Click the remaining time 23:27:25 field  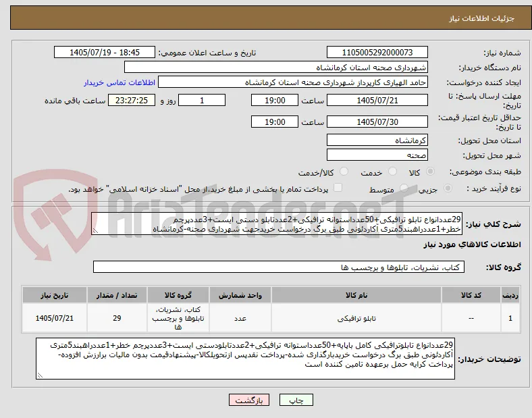coord(131,101)
